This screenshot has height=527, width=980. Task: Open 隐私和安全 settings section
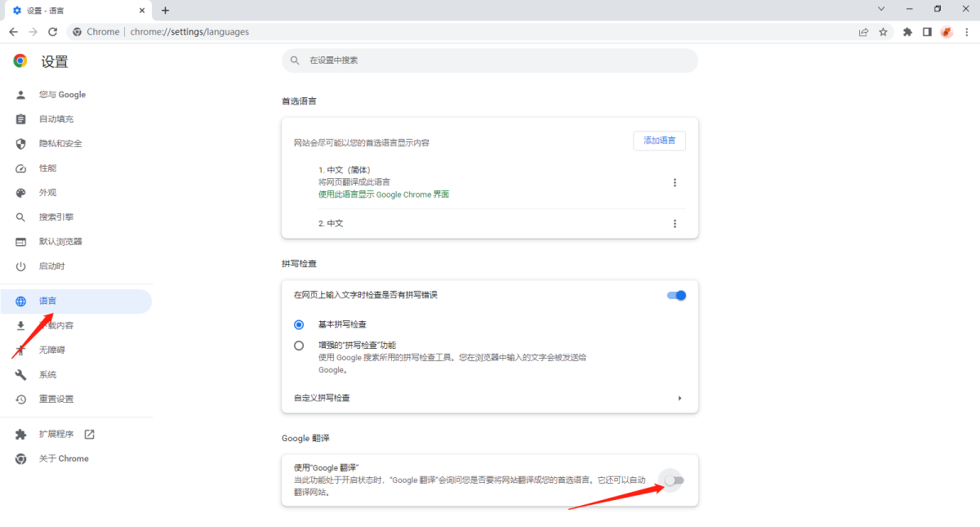[x=60, y=144]
